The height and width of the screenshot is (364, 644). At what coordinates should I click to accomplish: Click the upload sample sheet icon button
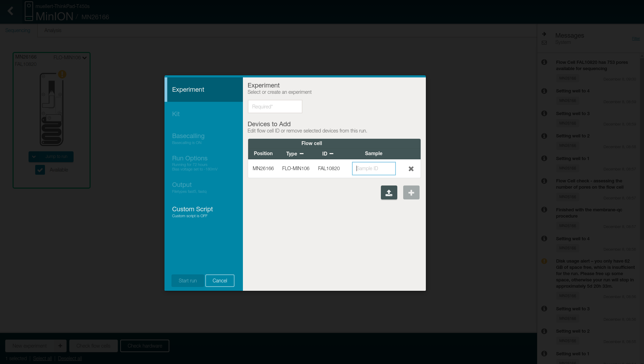pos(389,192)
